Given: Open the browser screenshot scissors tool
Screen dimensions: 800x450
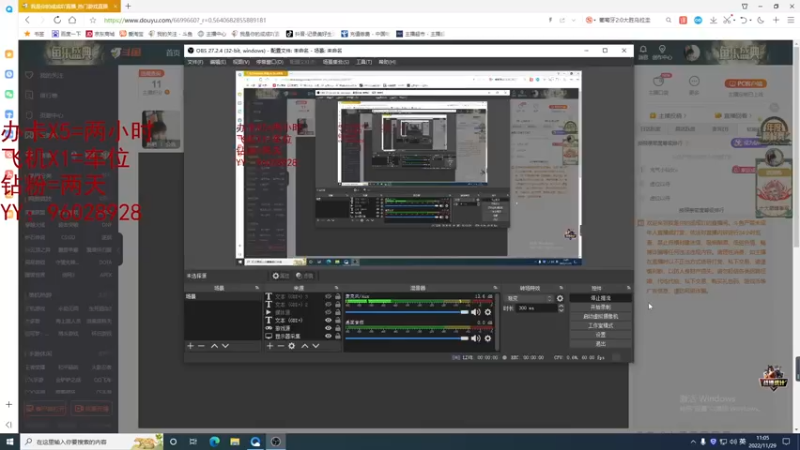Looking at the screenshot, I should 727,20.
